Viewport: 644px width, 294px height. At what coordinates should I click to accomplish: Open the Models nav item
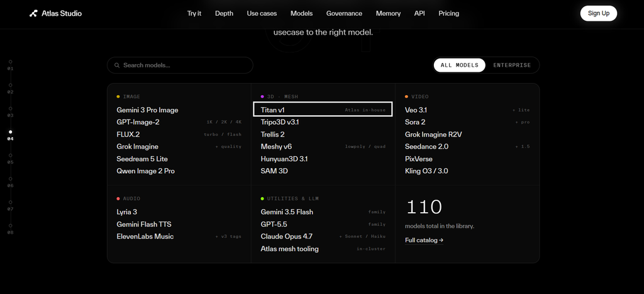coord(301,13)
